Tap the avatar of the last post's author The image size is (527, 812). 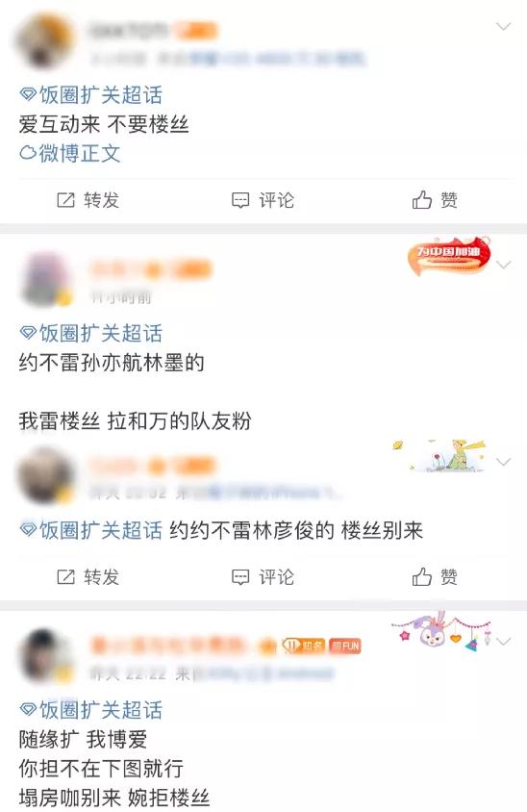(45, 656)
